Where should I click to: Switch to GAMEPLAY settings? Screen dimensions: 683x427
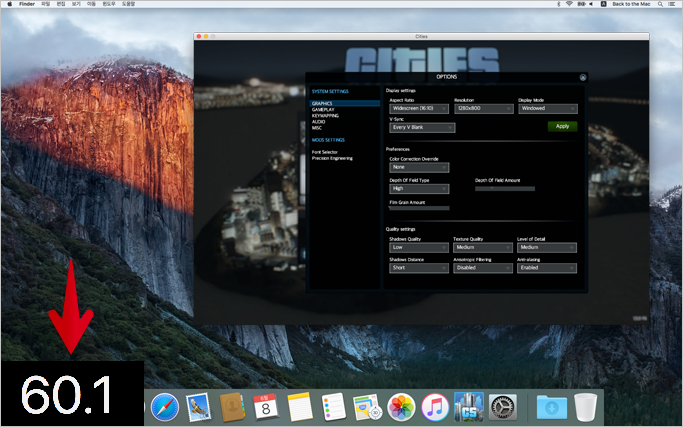coord(323,110)
